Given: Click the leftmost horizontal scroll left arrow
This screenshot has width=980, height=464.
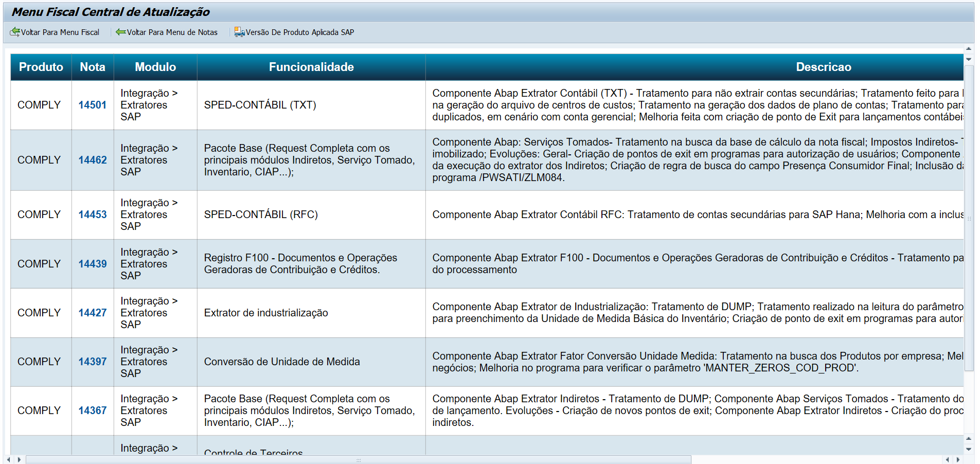Looking at the screenshot, I should tap(8, 459).
